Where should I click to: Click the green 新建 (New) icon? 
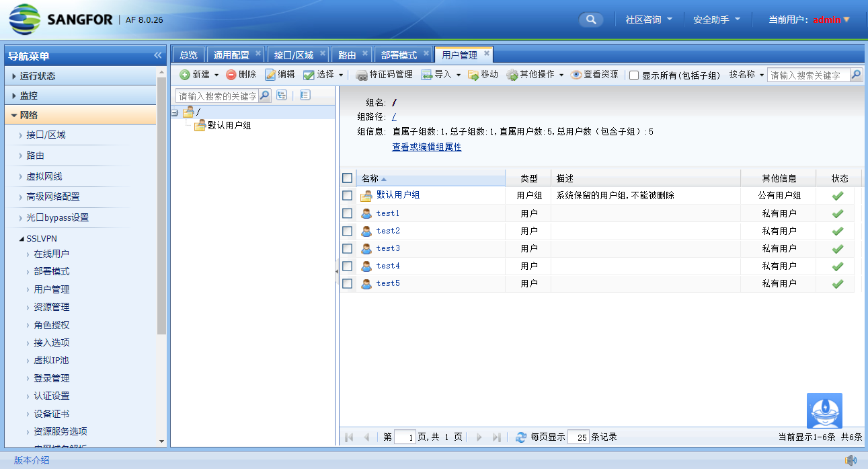click(185, 75)
